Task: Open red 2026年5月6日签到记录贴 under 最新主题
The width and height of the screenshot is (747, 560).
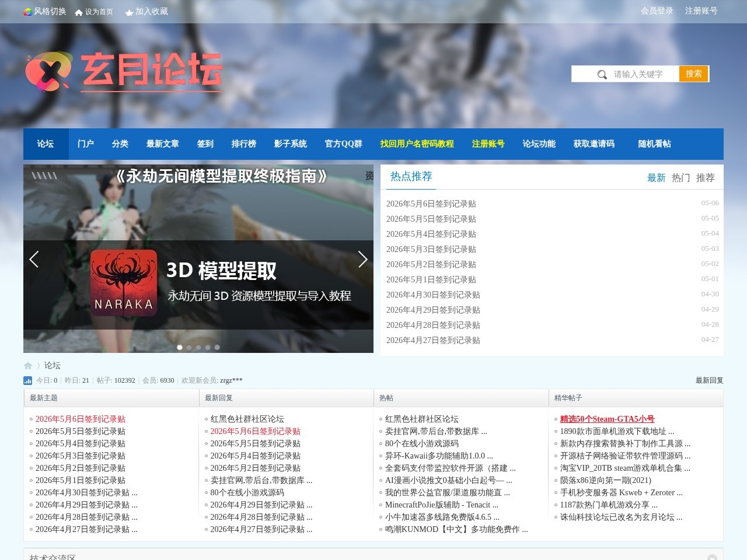Action: (x=81, y=419)
